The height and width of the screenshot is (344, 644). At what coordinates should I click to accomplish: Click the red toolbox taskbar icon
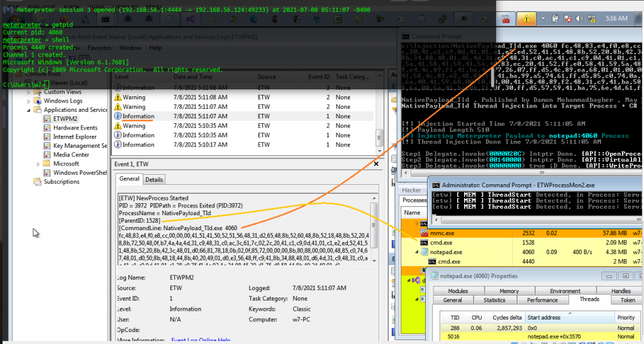[505, 19]
